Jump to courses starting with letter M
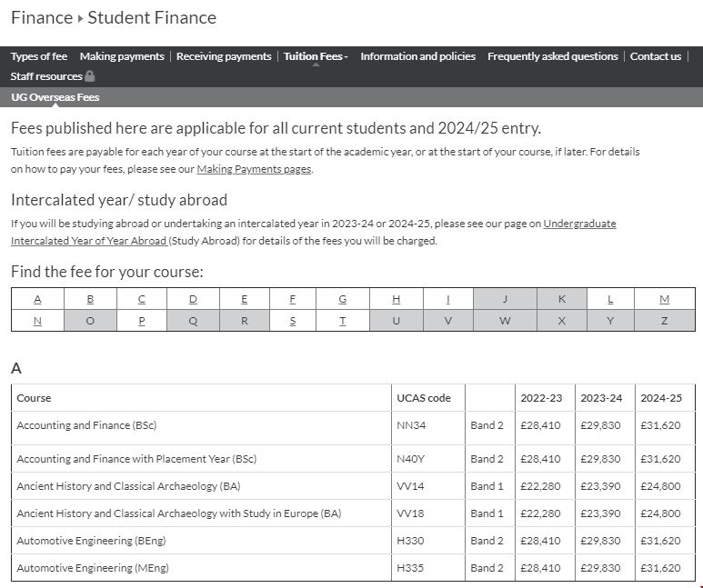This screenshot has height=588, width=703. (664, 299)
